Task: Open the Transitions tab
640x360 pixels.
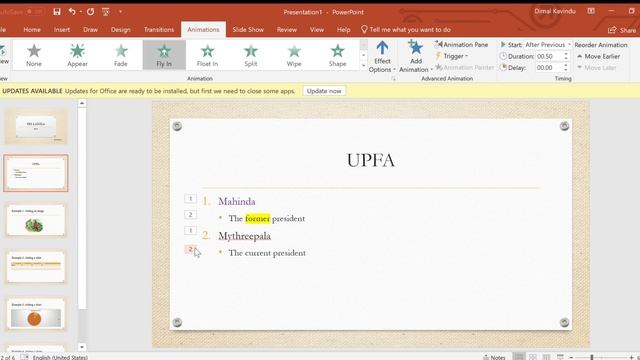Action: pyautogui.click(x=159, y=29)
